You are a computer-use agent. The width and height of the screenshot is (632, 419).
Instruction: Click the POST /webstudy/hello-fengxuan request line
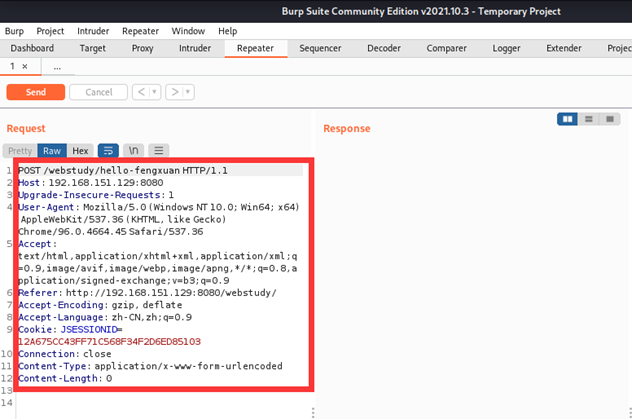(x=123, y=170)
